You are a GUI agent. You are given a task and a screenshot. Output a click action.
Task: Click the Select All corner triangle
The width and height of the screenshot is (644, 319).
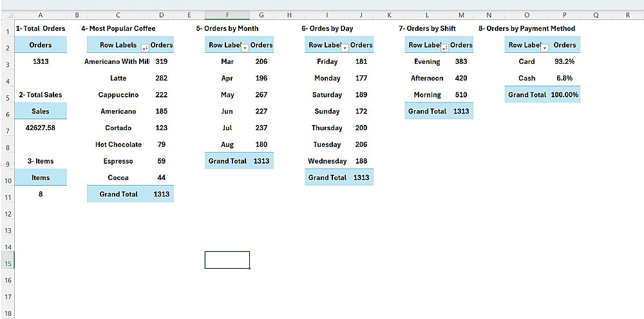(7, 15)
